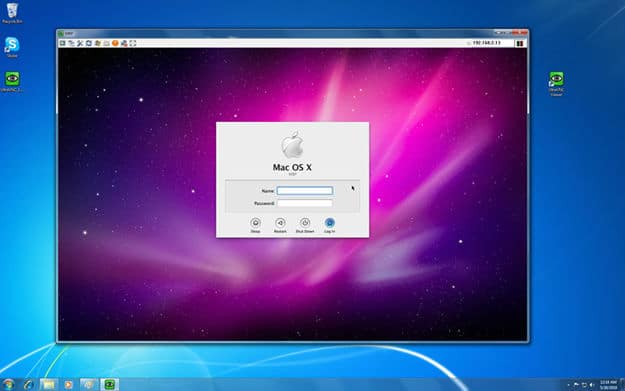Open the crossed-tools options icon in VNC toolbar
This screenshot has width=625, height=391.
[80, 43]
